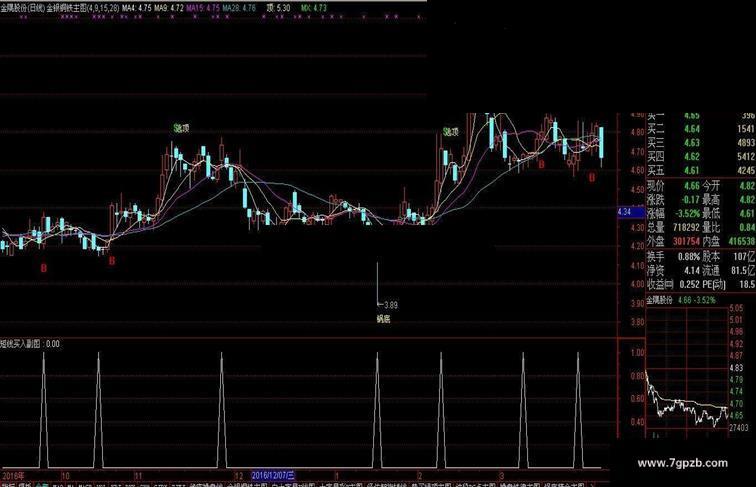Click the 换手 0.88% turnover value
Viewport: 756px width, 487px height.
click(x=689, y=256)
